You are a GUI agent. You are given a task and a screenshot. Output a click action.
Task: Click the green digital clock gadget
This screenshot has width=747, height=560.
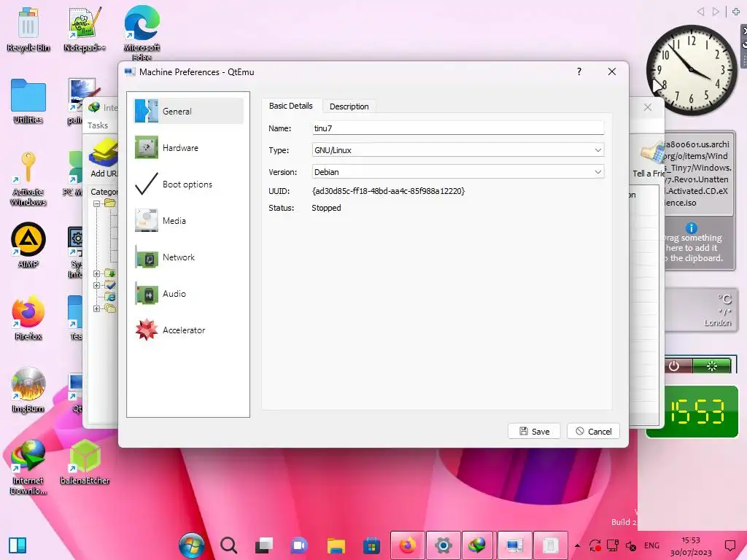click(x=694, y=411)
